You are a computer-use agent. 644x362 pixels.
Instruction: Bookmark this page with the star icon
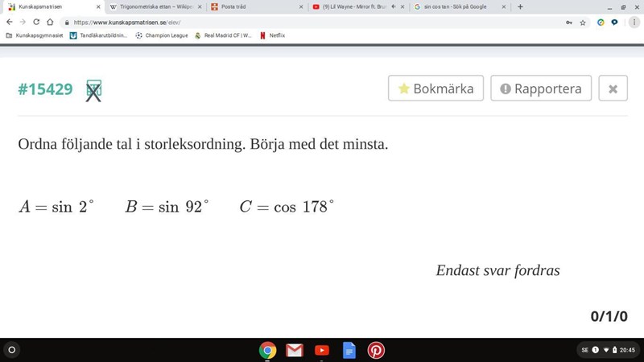[x=583, y=23]
